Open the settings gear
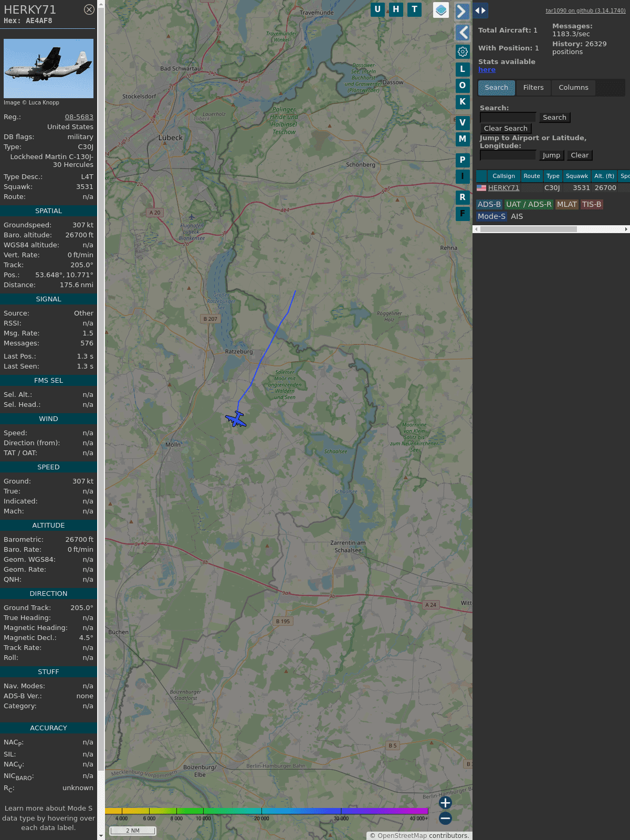The width and height of the screenshot is (630, 840). (463, 51)
